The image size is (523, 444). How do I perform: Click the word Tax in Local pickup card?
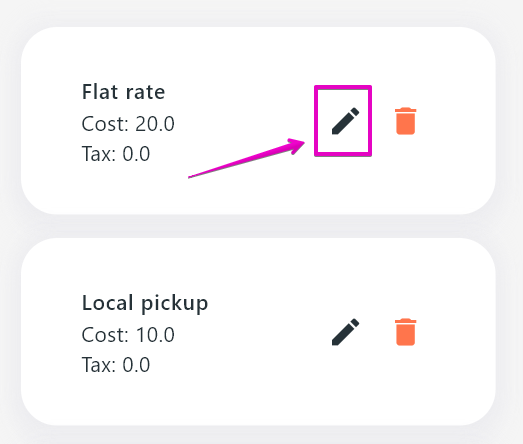click(97, 365)
